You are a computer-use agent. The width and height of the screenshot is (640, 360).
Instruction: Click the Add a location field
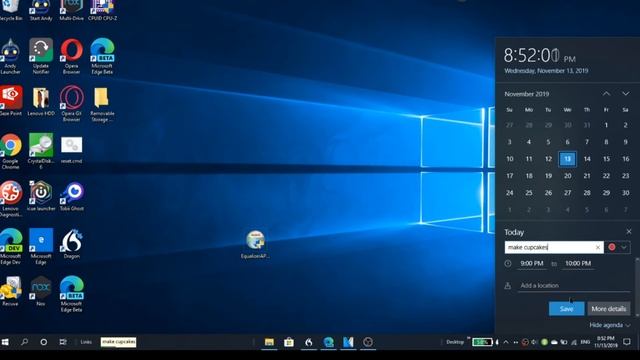coord(575,286)
